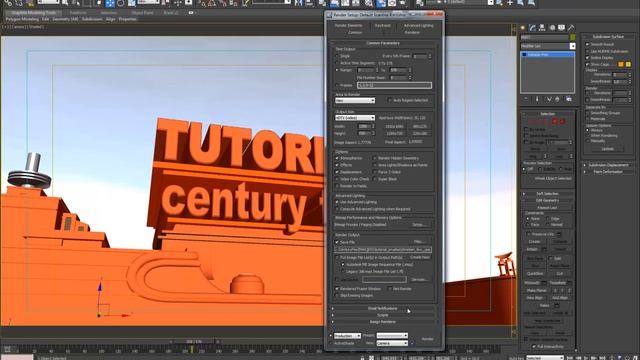Click Render button in Render Setup

tap(427, 339)
